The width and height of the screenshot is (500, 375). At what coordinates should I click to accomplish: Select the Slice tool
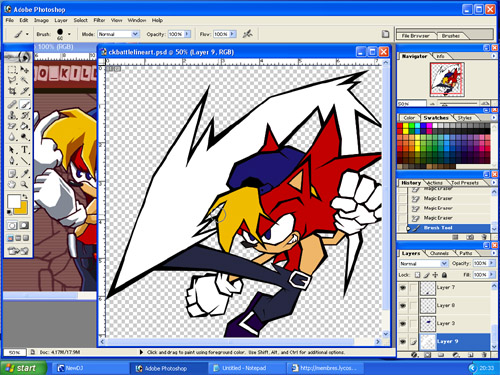[x=24, y=91]
